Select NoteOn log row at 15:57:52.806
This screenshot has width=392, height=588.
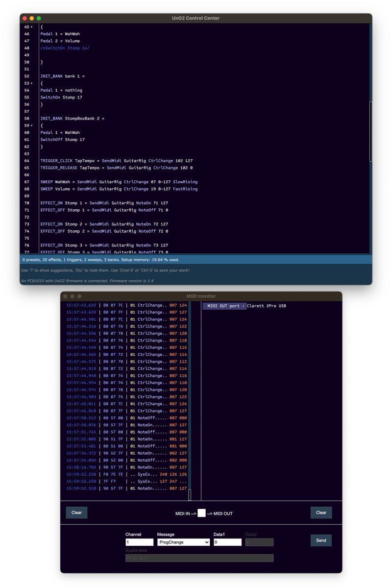126,439
